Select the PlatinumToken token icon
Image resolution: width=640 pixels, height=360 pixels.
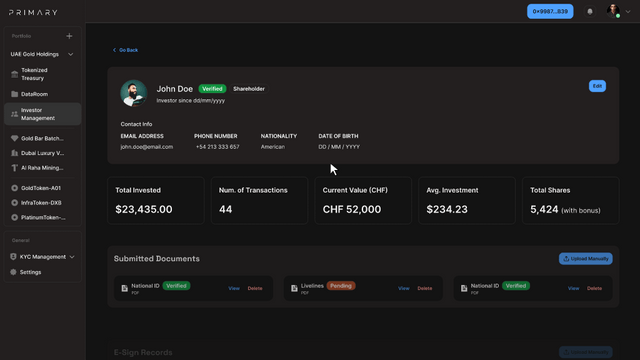click(15, 218)
